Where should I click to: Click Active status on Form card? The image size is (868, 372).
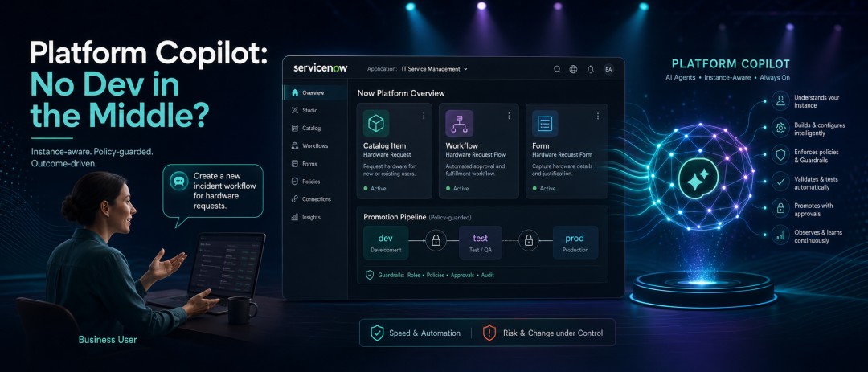pos(543,189)
